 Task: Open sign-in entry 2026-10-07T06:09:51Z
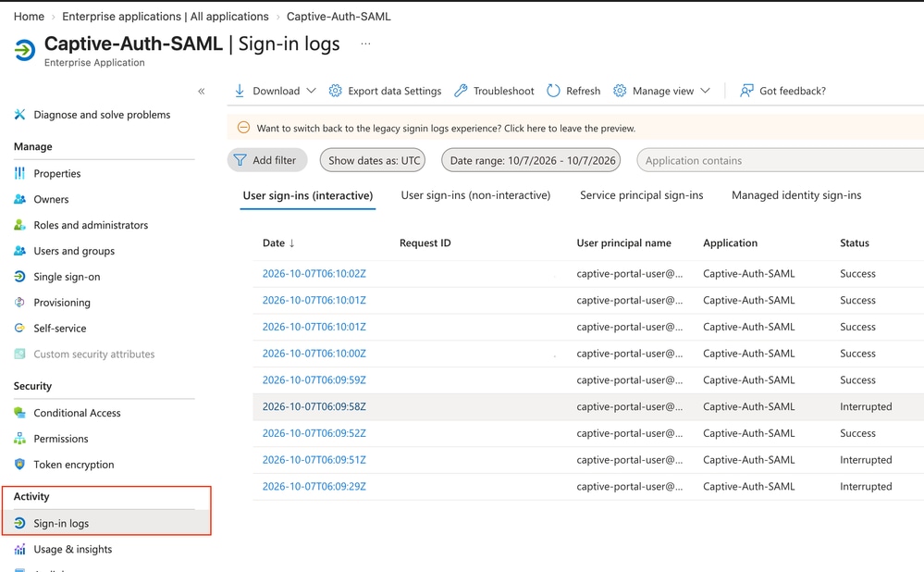(x=314, y=459)
